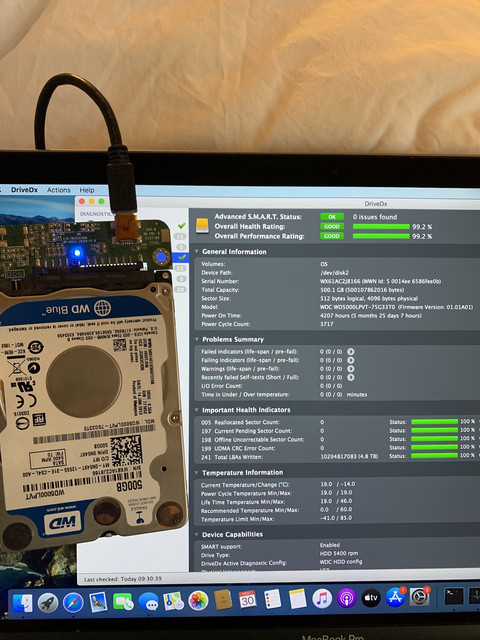Viewport: 480px width, 640px height.
Task: Click the Current Pending Sector Count status bar
Action: [435, 430]
